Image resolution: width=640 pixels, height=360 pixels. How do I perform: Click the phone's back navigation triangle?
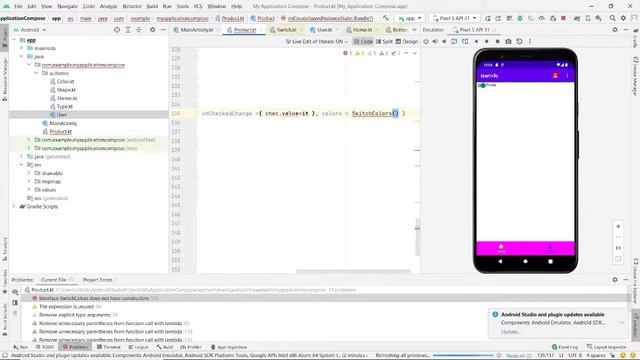point(500,261)
